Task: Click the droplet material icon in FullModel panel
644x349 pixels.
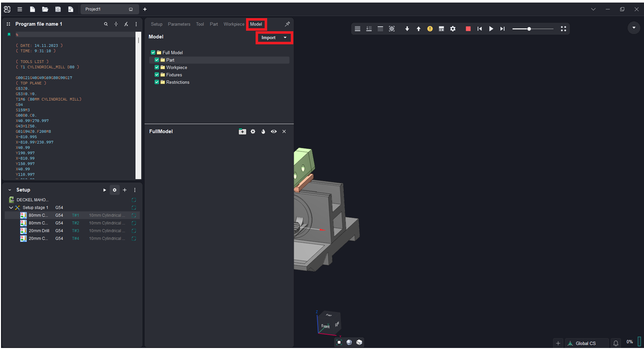Action: pyautogui.click(x=263, y=131)
